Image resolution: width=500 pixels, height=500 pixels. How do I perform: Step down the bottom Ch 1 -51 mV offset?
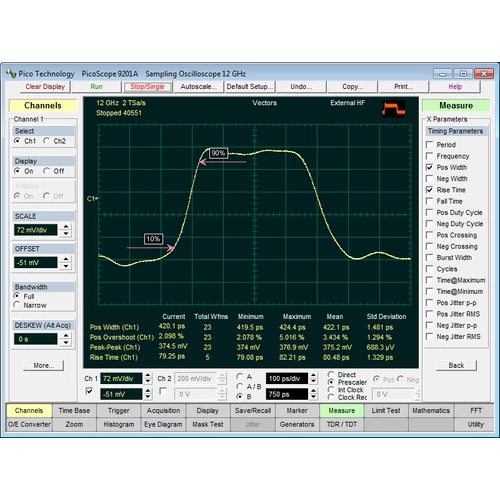[x=148, y=397]
